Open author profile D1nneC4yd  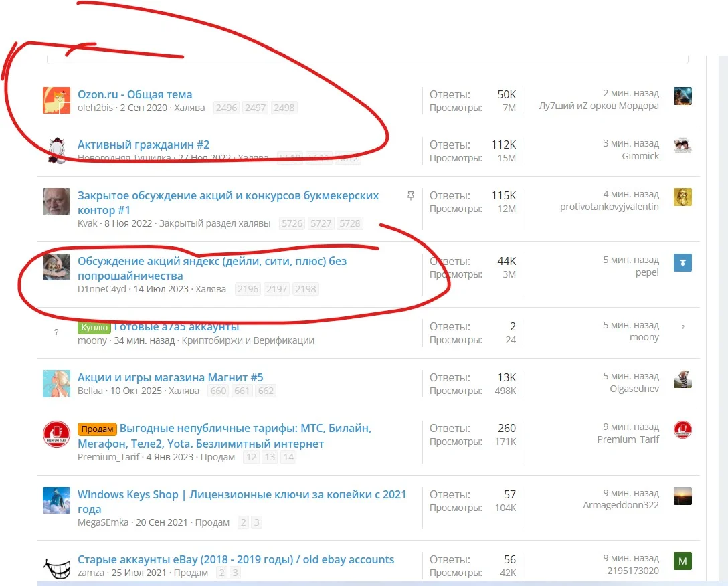coord(102,289)
